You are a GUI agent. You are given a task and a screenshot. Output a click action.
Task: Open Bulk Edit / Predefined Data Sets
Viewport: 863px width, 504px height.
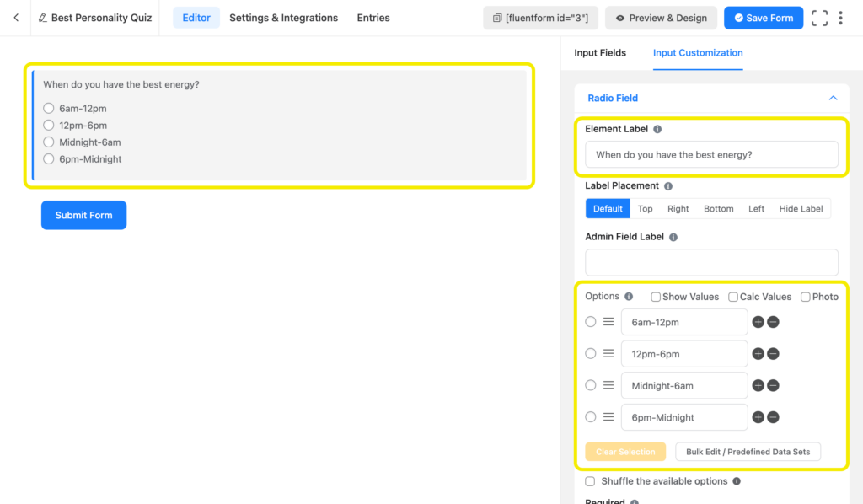748,452
